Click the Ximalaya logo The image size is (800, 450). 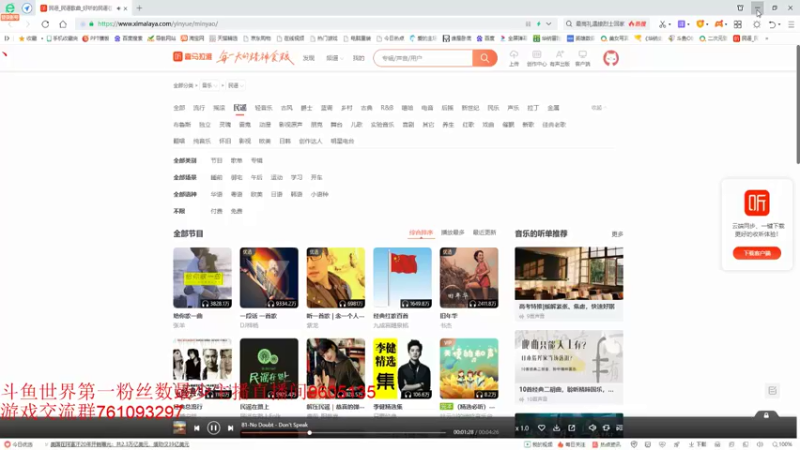(x=192, y=57)
